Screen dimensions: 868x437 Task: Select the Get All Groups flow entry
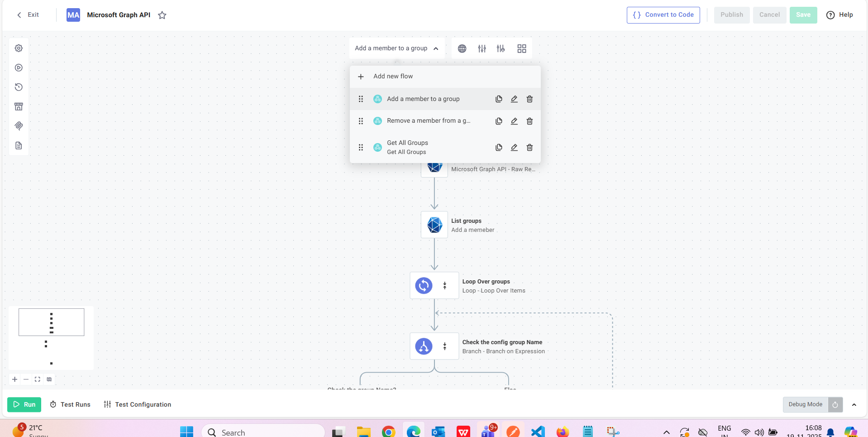407,147
